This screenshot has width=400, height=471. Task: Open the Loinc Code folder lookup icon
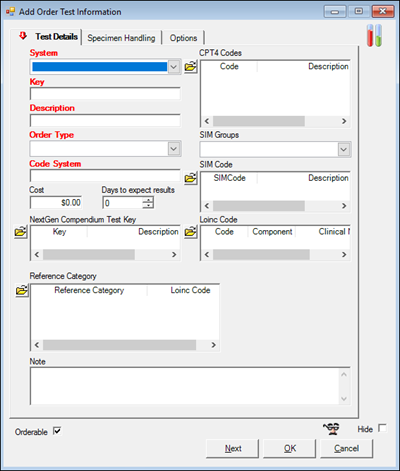click(191, 231)
